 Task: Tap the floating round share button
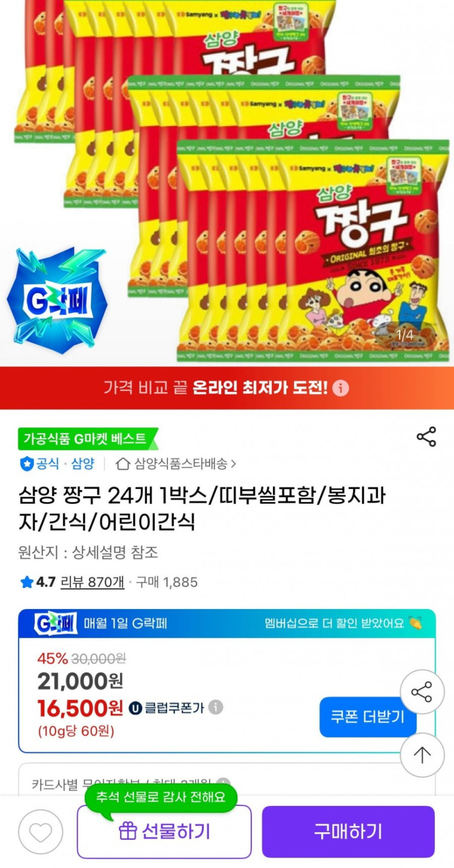point(422,692)
